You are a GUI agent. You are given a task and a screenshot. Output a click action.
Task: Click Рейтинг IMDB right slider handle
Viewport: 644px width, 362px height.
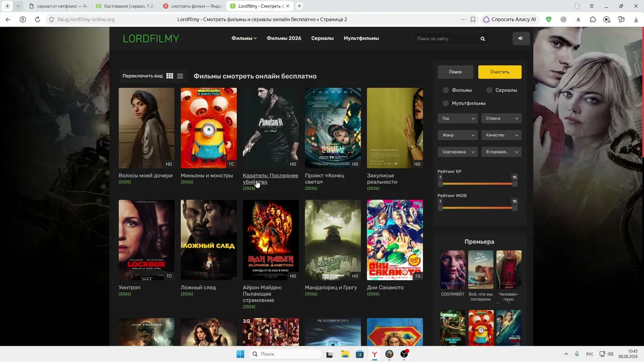515,208
